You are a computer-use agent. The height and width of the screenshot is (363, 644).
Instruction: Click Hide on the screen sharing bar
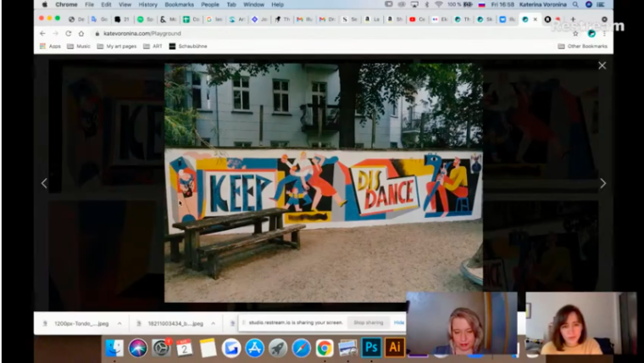point(399,323)
